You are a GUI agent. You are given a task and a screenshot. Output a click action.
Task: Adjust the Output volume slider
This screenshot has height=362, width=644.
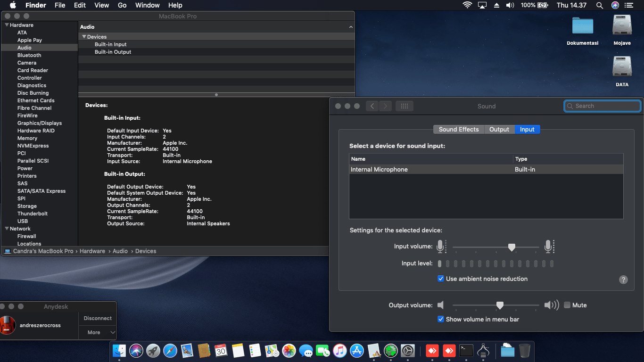(x=500, y=305)
